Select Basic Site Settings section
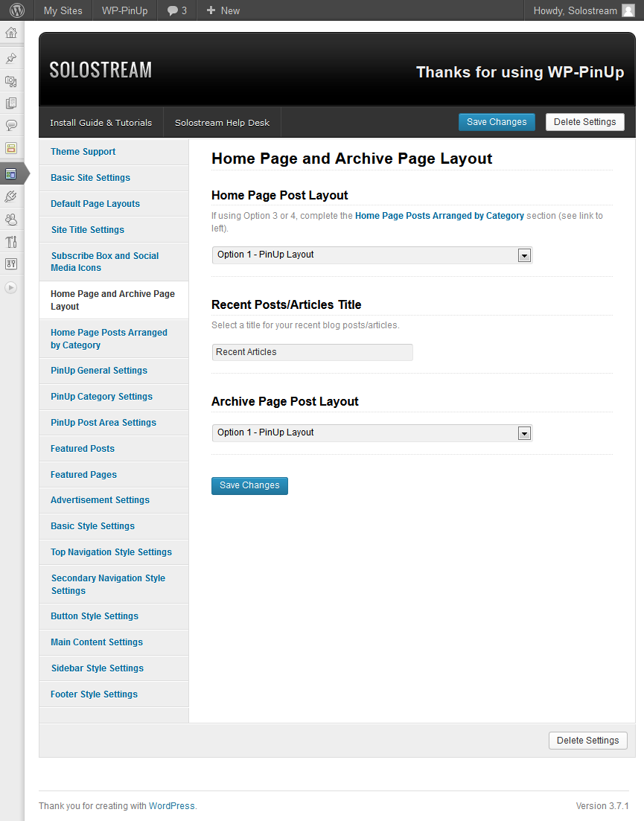 coord(114,178)
